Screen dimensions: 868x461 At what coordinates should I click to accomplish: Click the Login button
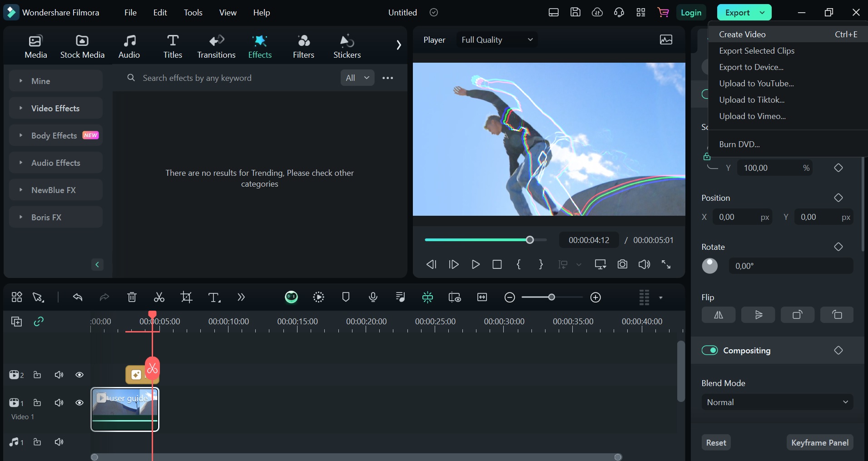pos(691,13)
